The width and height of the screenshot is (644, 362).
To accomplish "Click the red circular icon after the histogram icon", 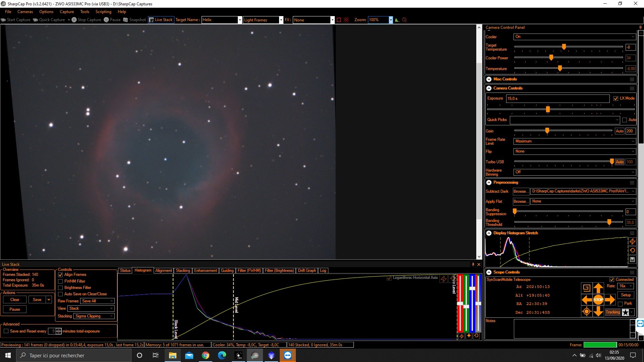I will tap(405, 20).
